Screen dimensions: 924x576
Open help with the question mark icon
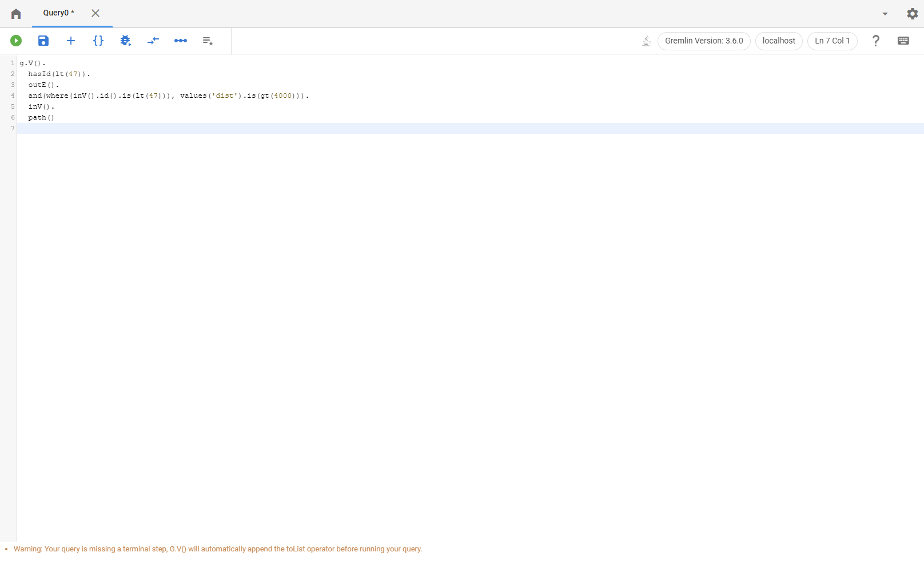pyautogui.click(x=875, y=41)
